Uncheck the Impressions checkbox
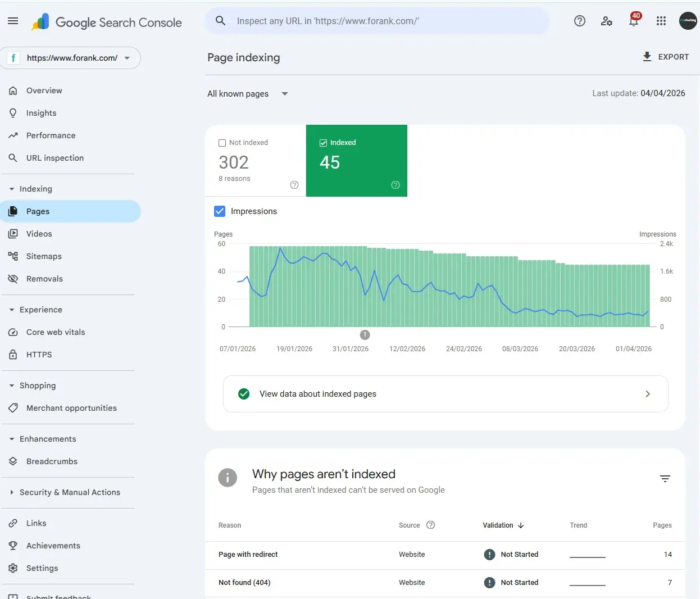700x599 pixels. click(x=220, y=211)
